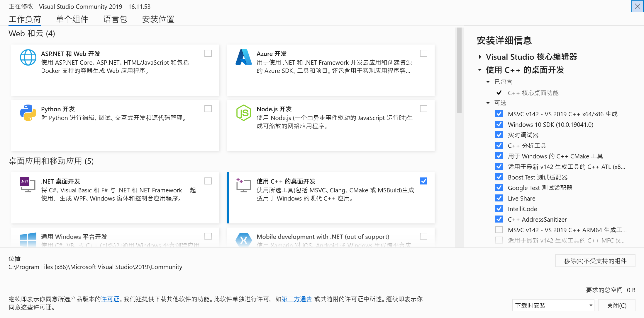Click the Xamarin mobile development icon
644x318 pixels.
[x=243, y=240]
